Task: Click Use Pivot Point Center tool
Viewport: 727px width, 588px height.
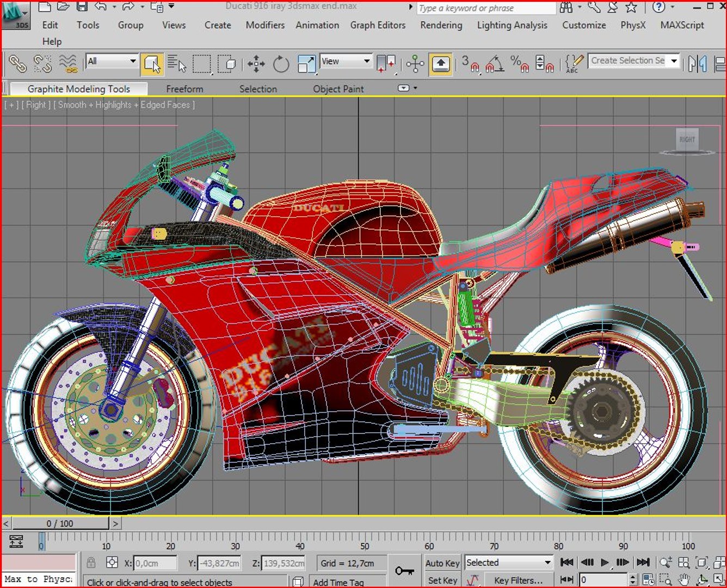Action: 386,64
